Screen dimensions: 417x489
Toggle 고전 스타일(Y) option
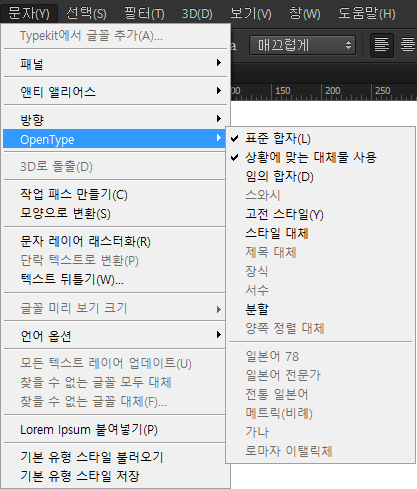pos(320,214)
